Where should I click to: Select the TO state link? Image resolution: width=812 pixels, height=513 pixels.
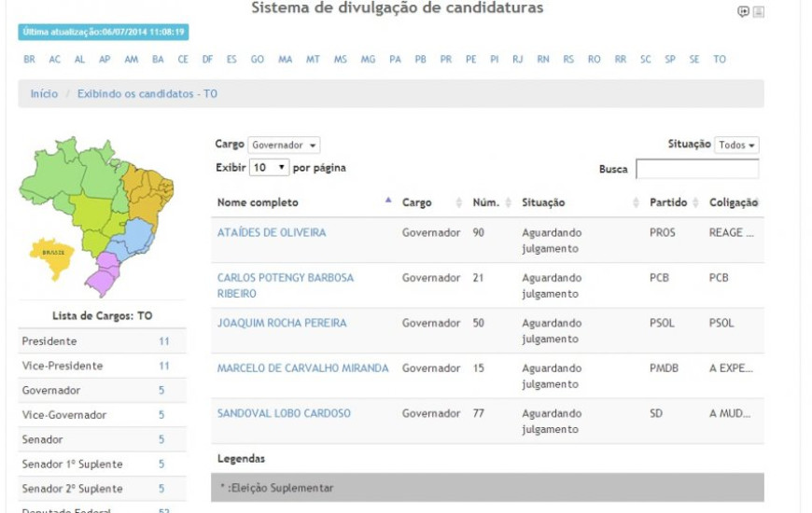coord(720,59)
